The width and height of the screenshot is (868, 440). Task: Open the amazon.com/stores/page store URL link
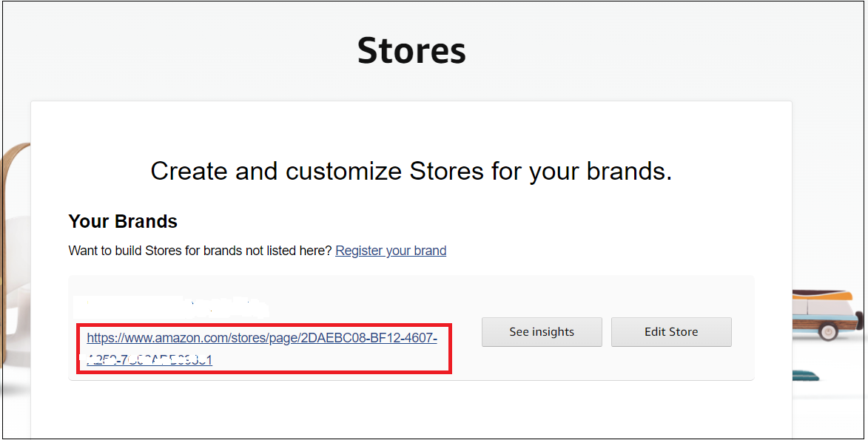click(x=262, y=349)
